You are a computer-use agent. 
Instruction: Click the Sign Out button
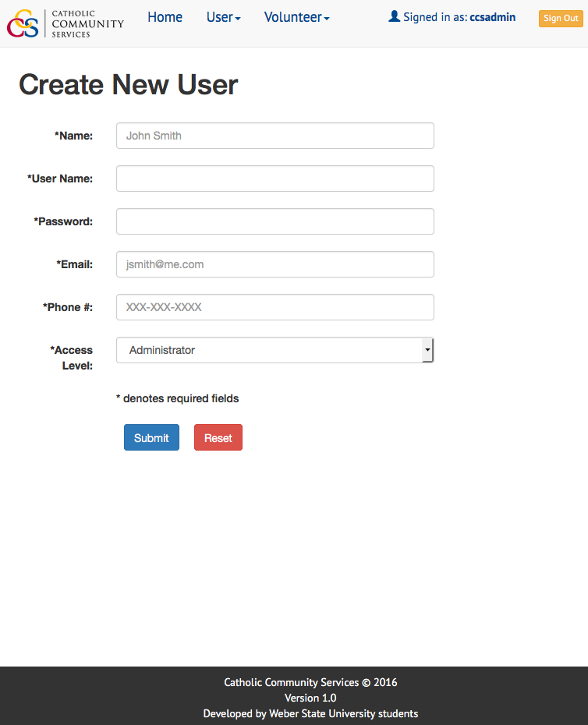(x=561, y=19)
